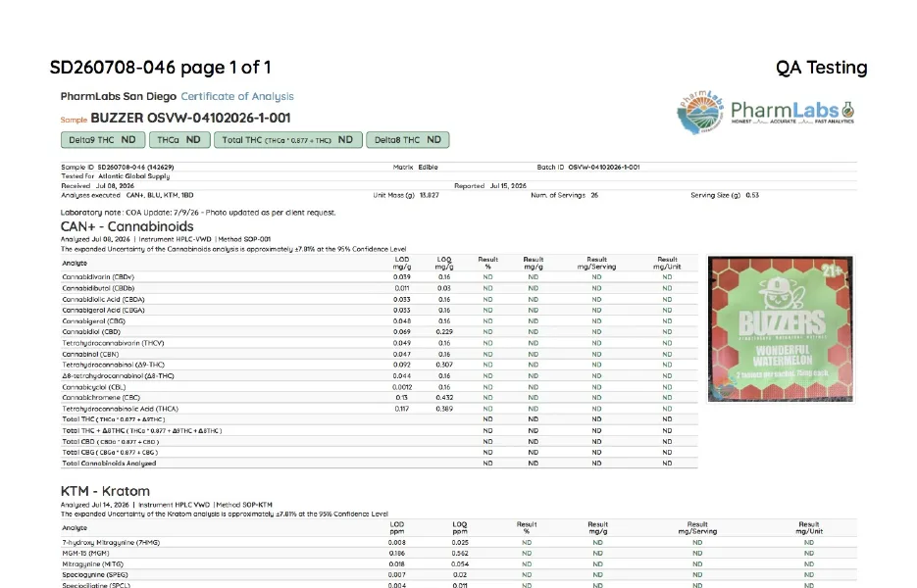Viewport: 917px width, 588px height.
Task: Select the "Cannabigerol Acid (CBGA)" row label
Action: (104, 311)
